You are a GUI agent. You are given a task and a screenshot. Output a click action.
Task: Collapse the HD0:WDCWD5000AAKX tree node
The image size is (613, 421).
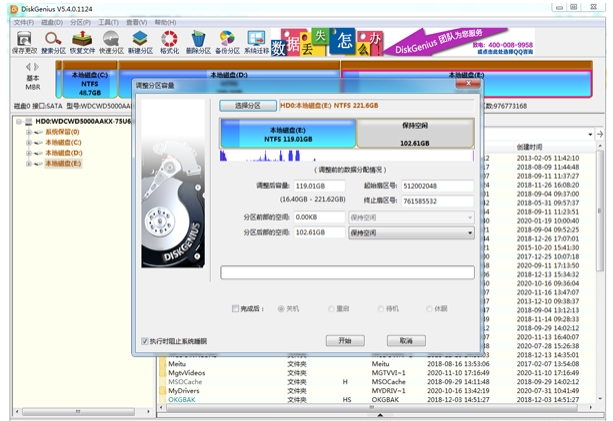tap(19, 122)
